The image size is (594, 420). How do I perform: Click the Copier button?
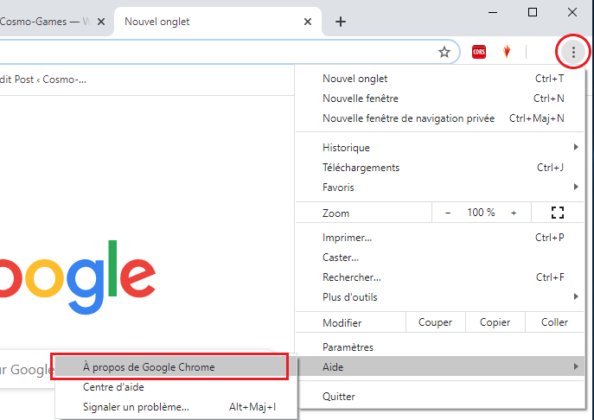click(495, 322)
